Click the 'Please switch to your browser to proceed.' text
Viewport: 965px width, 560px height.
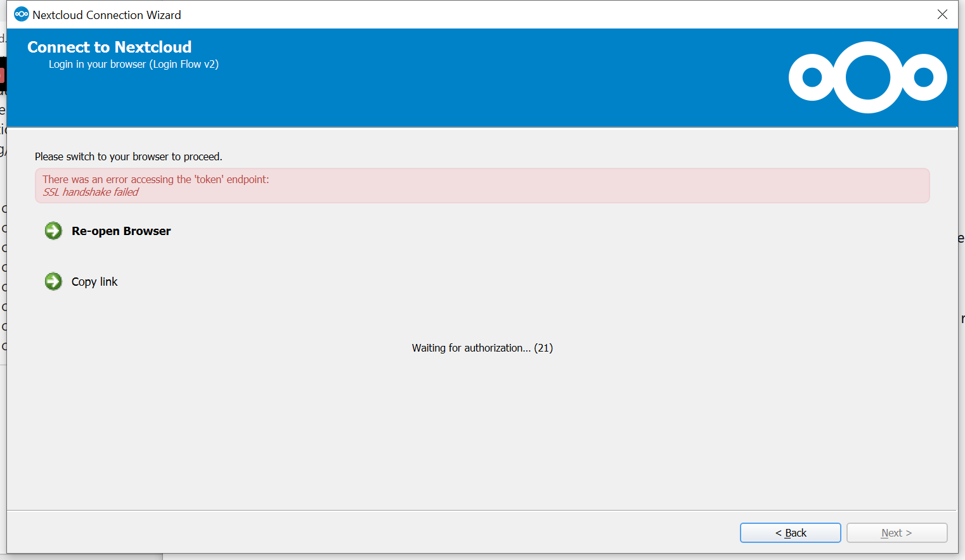129,156
